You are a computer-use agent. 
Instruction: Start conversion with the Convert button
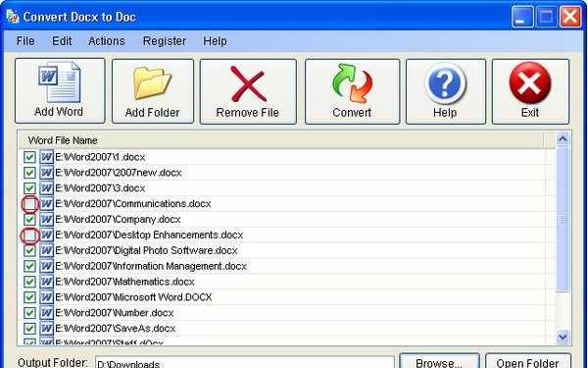352,91
